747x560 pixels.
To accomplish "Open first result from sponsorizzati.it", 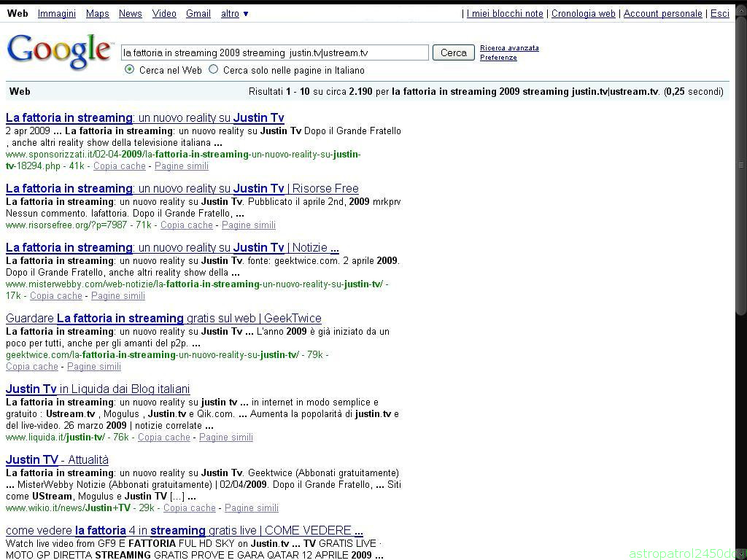I will coord(145,117).
